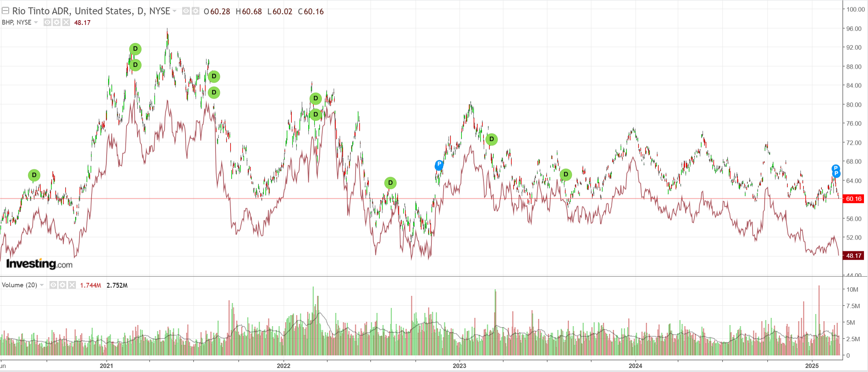
Task: Click the 2025 label on the time axis
Action: click(812, 366)
